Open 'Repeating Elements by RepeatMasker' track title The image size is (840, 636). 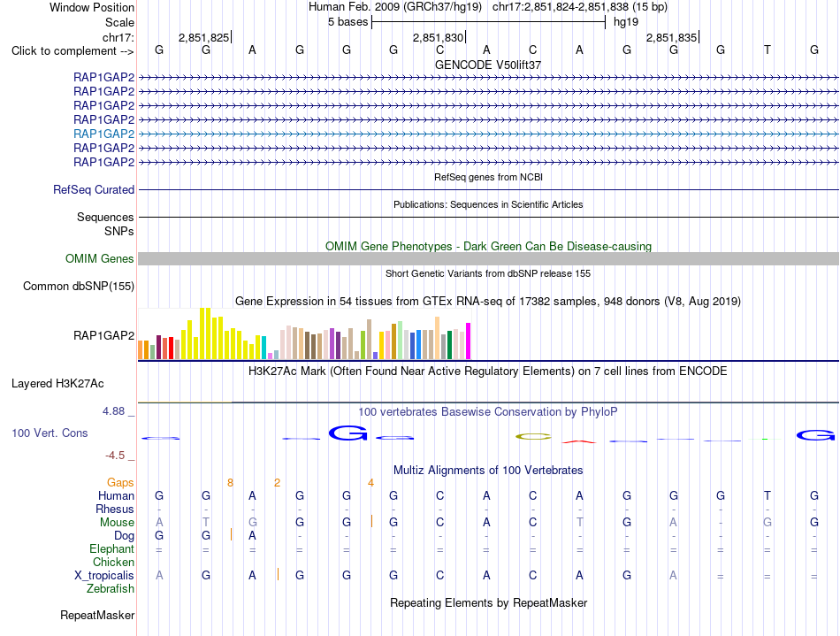click(488, 602)
